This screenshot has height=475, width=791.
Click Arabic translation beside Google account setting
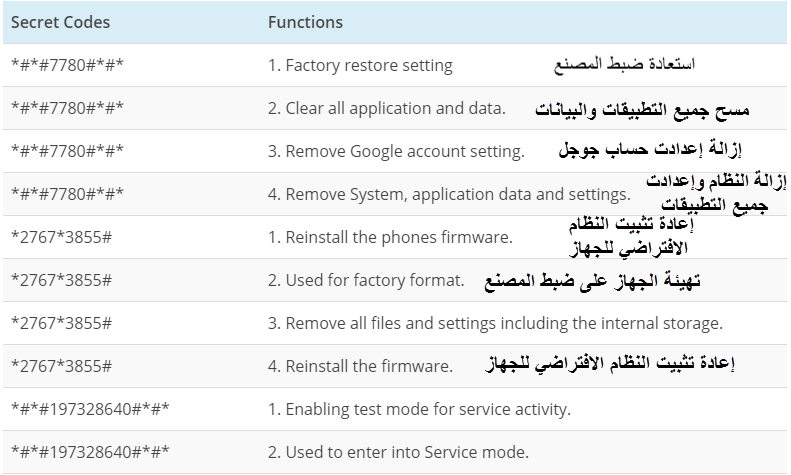650,149
